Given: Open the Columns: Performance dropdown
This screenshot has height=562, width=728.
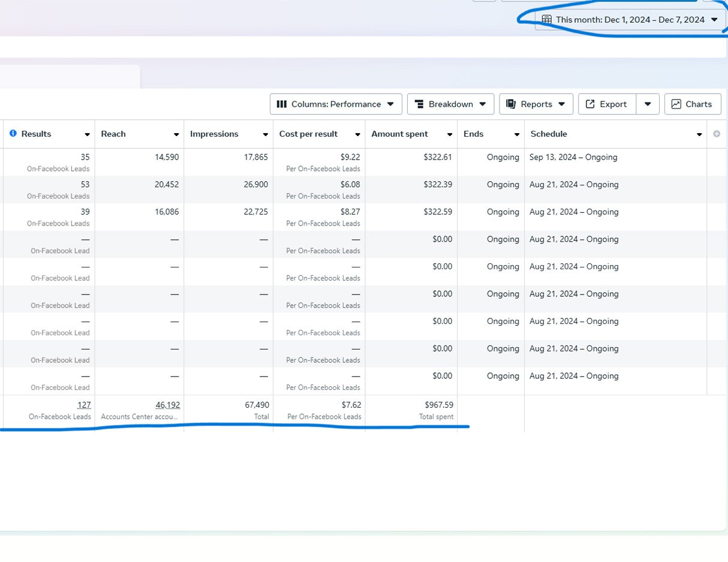Looking at the screenshot, I should click(x=336, y=104).
